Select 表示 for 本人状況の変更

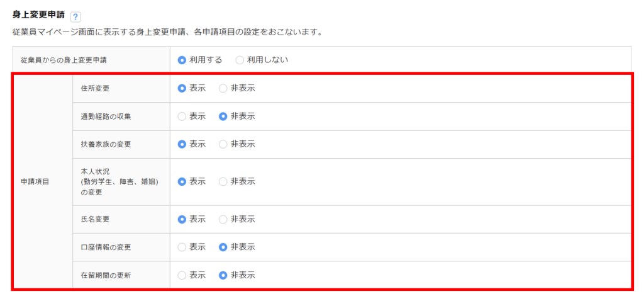pos(182,181)
